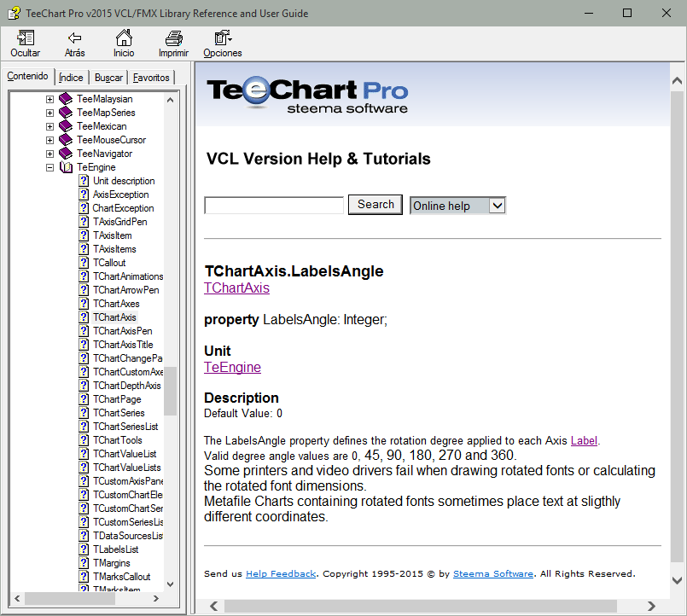The image size is (687, 616).
Task: Click the help-page icon beside TAxisGridPen
Action: coord(84,221)
